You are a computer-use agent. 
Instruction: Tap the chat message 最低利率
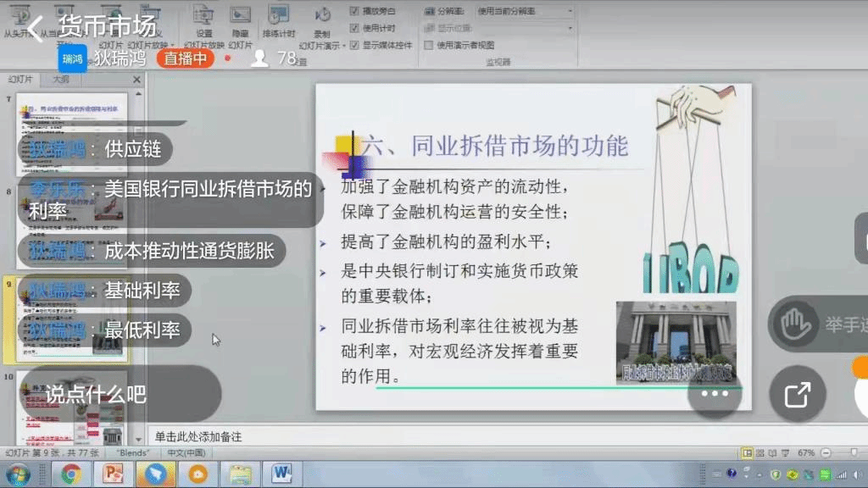[x=104, y=330]
